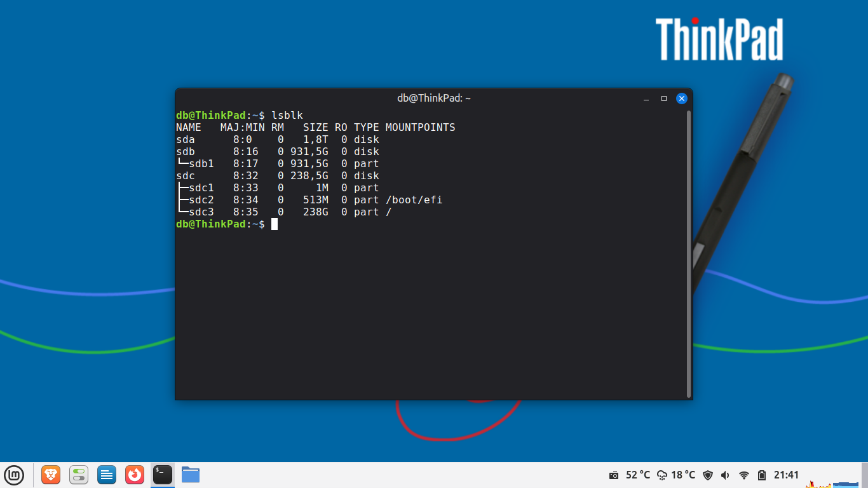Open the Files manager from the panel
This screenshot has height=488, width=868.
[x=191, y=475]
